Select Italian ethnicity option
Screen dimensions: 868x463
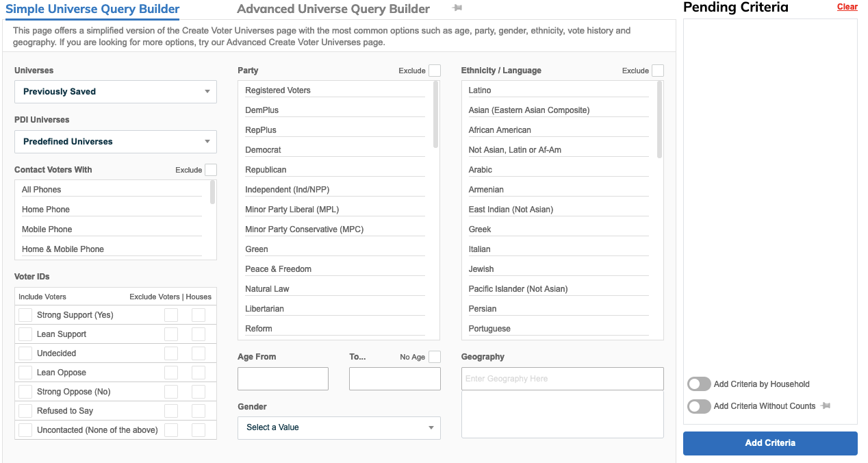(559, 249)
